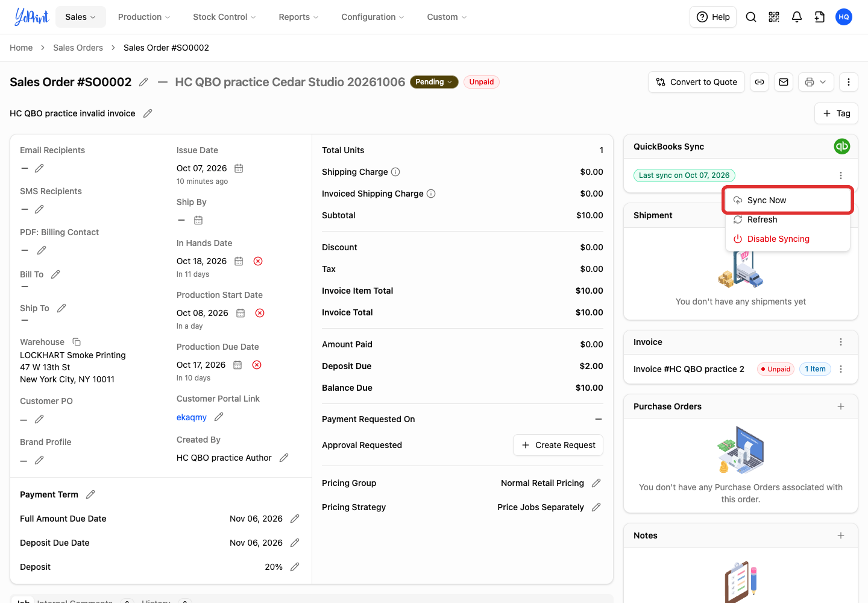Edit the order description pencil

click(x=148, y=113)
